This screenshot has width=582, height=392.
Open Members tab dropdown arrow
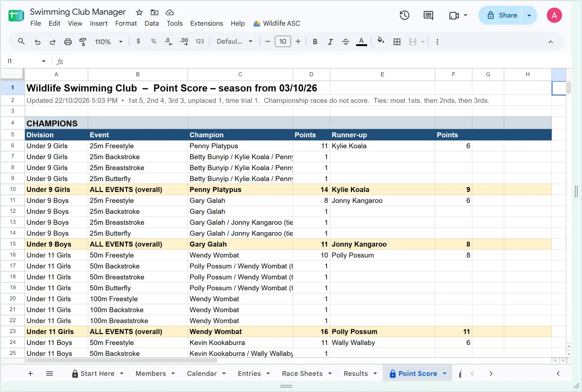[x=173, y=373]
